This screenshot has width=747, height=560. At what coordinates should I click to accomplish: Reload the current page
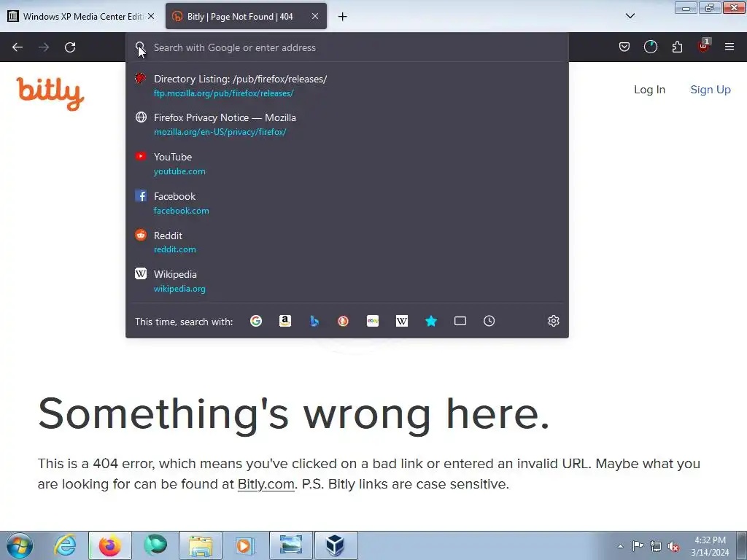pyautogui.click(x=70, y=47)
